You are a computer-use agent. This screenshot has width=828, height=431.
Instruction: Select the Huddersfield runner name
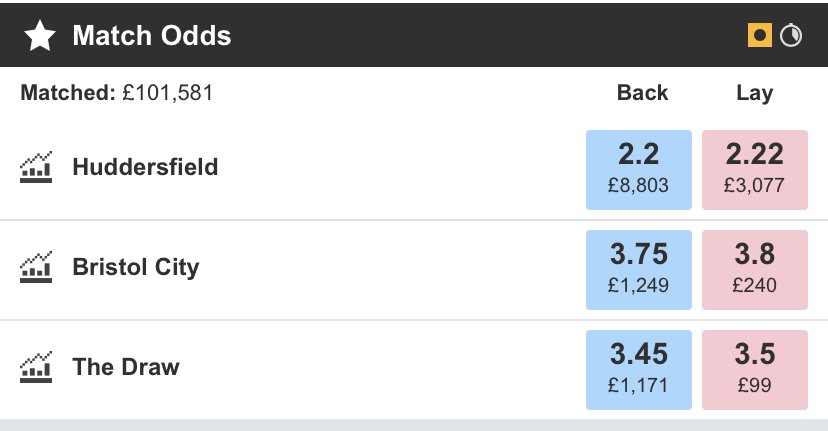tap(145, 167)
